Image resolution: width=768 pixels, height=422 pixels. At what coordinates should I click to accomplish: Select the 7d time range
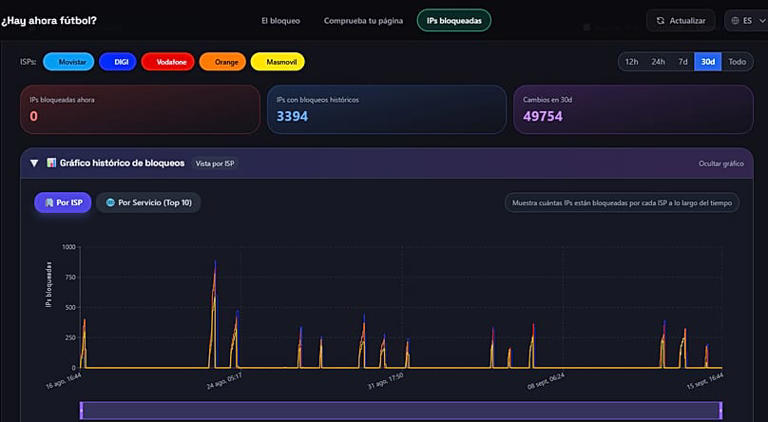tap(683, 62)
